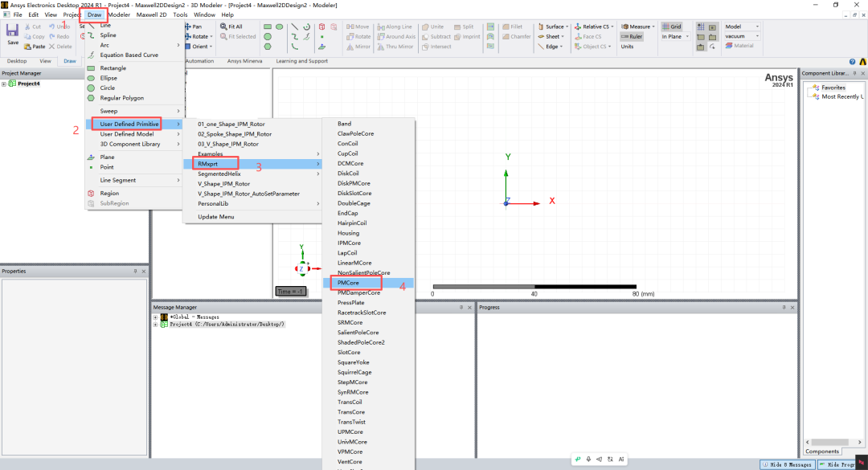Click the Paste icon

tap(27, 47)
